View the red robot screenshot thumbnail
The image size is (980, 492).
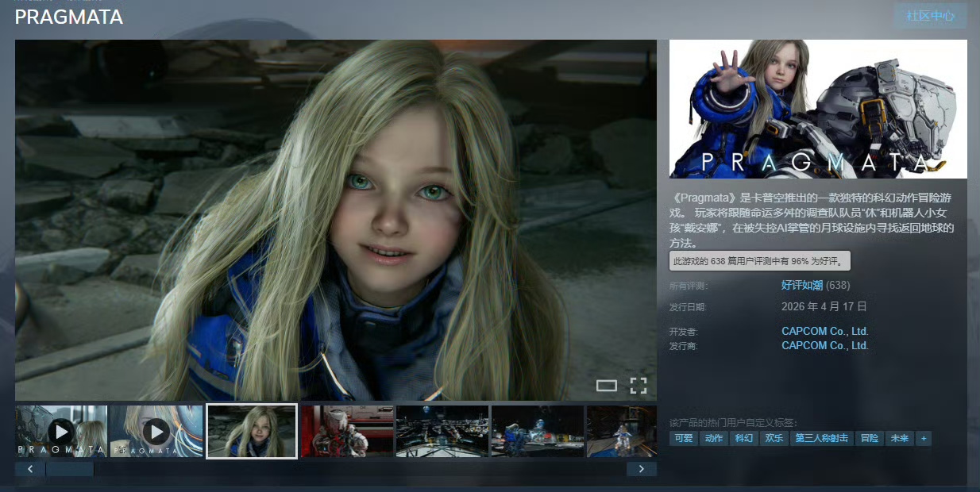[347, 431]
